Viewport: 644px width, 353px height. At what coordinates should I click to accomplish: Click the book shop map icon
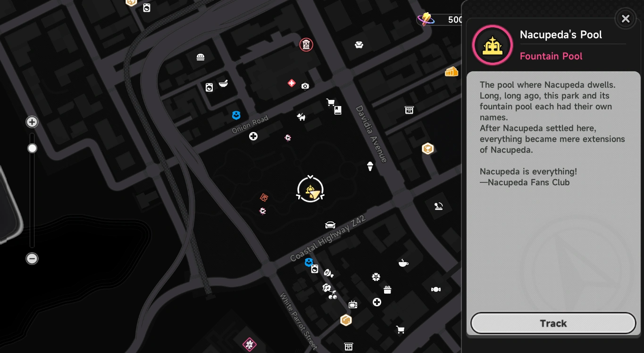point(338,110)
